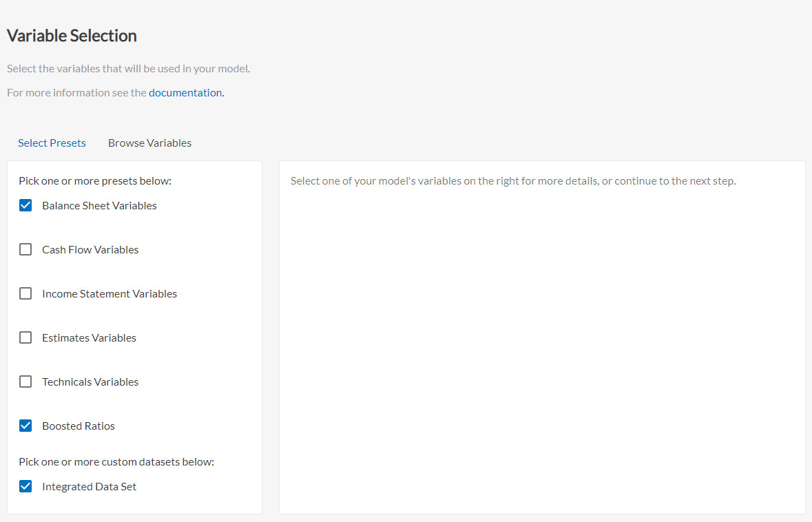This screenshot has height=522, width=812.
Task: Check the Estimates Variables checkbox
Action: (x=25, y=337)
